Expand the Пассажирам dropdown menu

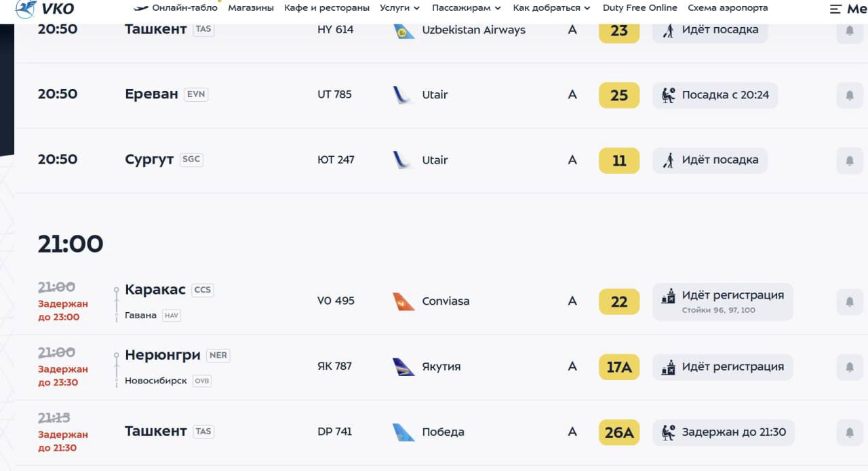466,8
